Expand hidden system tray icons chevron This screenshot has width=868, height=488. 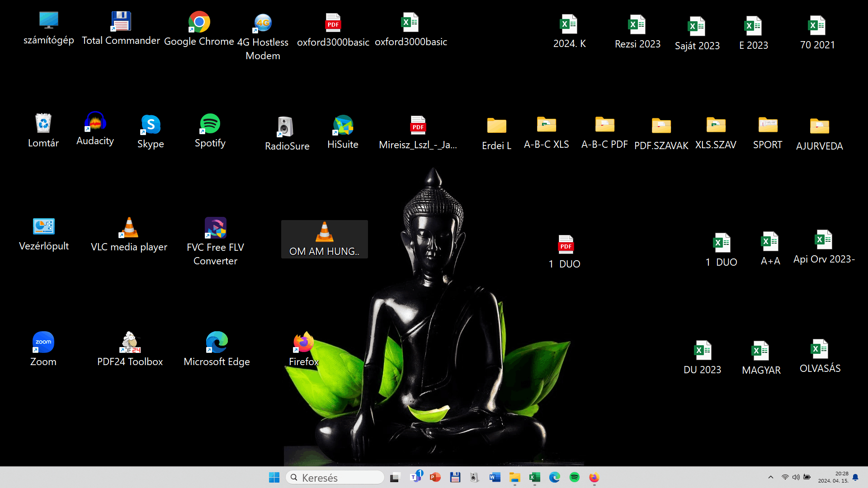point(771,477)
